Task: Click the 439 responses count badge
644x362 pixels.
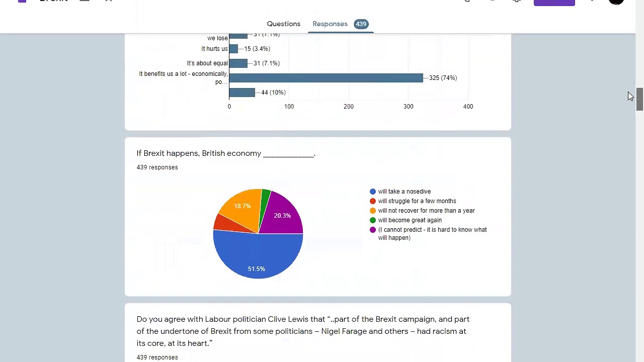Action: [x=361, y=24]
